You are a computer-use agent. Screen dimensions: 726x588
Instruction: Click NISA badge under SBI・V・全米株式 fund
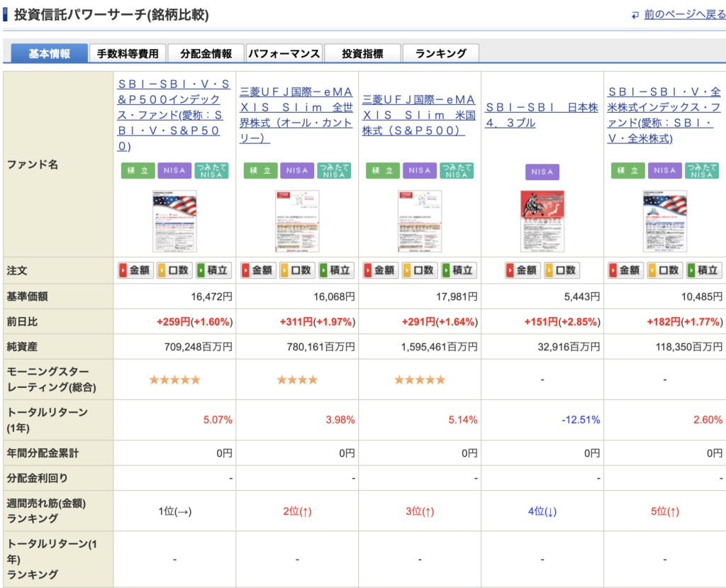pos(665,170)
